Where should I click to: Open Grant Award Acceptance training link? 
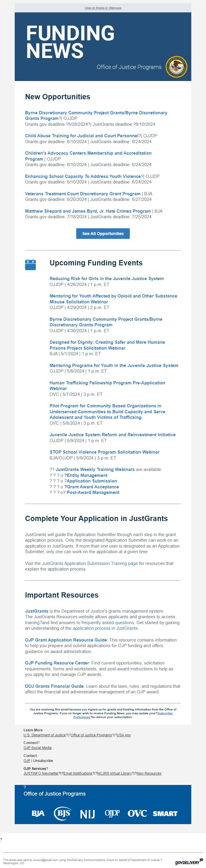tap(93, 487)
